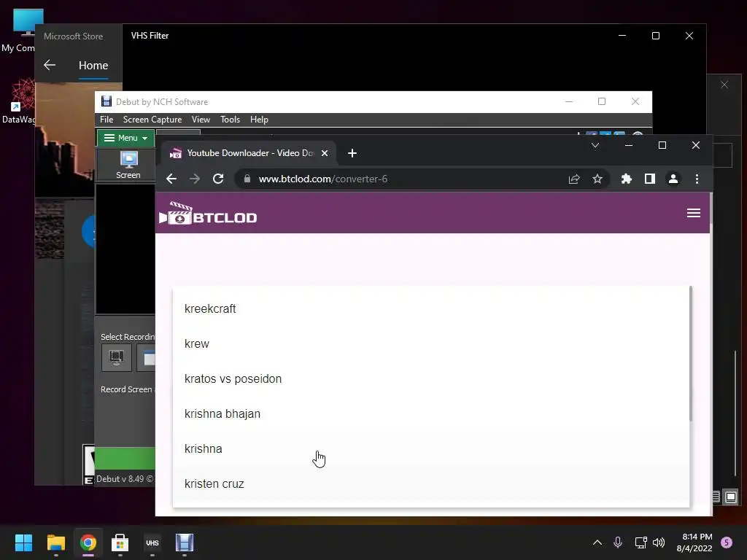This screenshot has width=747, height=560.
Task: Open BTCLOD hamburger menu
Action: point(694,213)
